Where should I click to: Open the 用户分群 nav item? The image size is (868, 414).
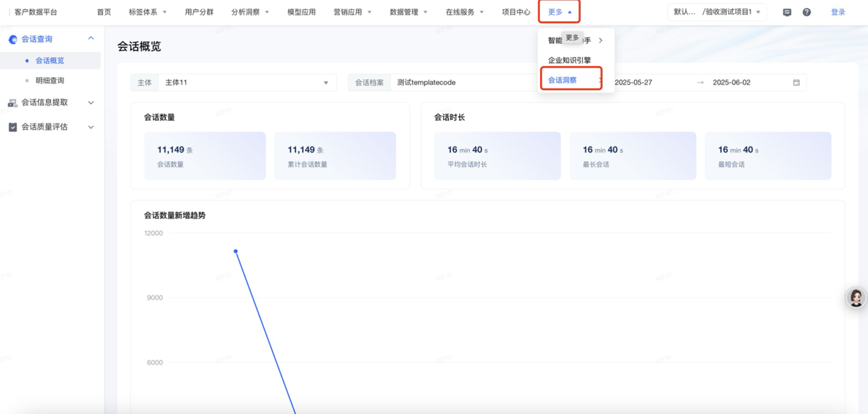pyautogui.click(x=199, y=12)
